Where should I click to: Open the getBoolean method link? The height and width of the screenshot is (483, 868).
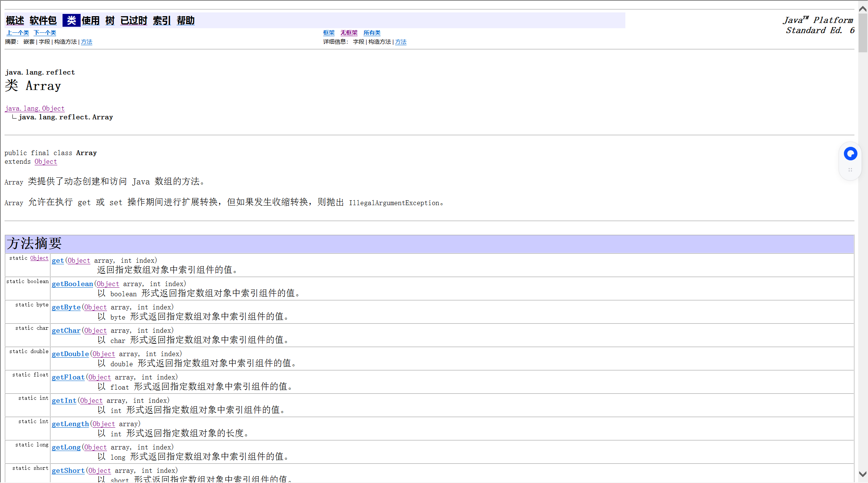tap(72, 284)
